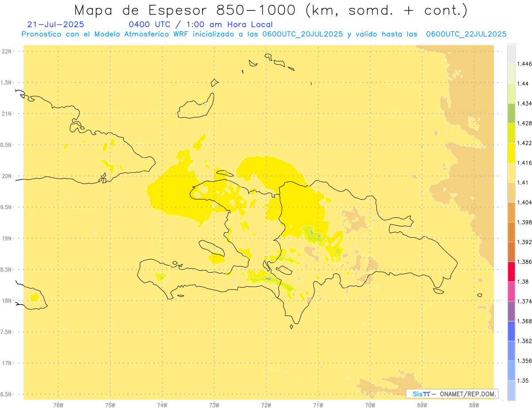This screenshot has height=411, width=532.
Task: Click the '69W' longitude label
Action: pos(422,405)
